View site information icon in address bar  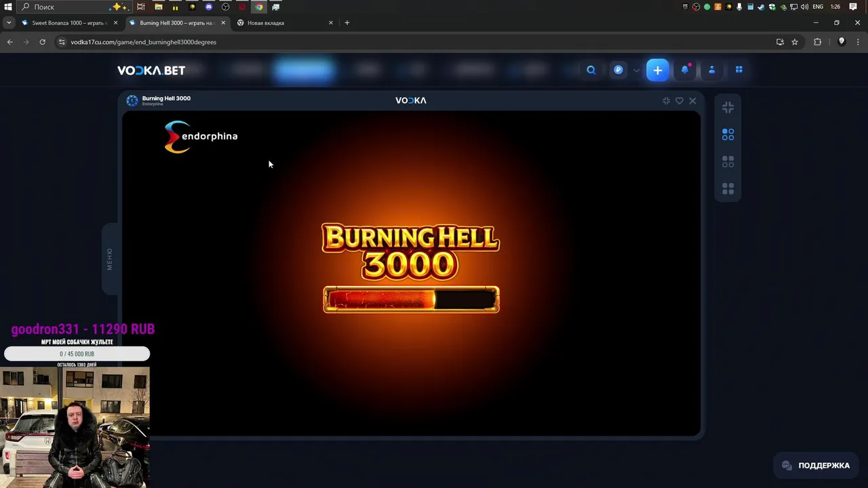(x=62, y=42)
